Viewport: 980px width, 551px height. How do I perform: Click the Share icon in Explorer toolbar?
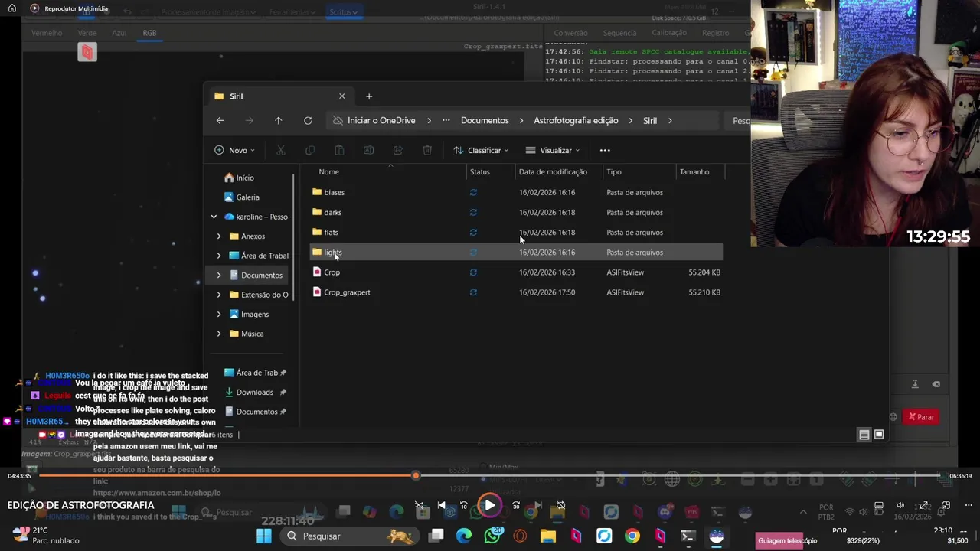pos(397,150)
